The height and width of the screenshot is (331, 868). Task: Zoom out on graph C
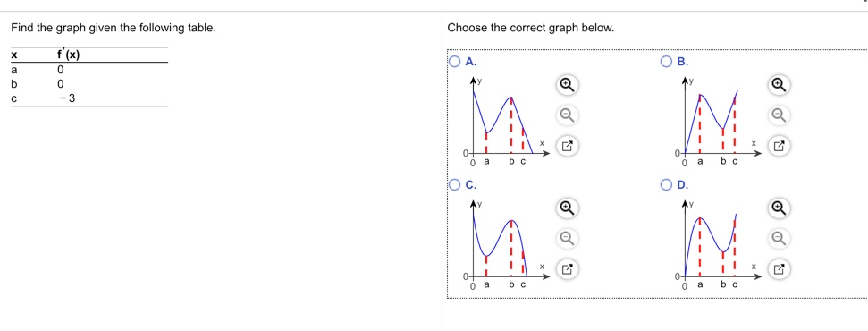click(566, 238)
